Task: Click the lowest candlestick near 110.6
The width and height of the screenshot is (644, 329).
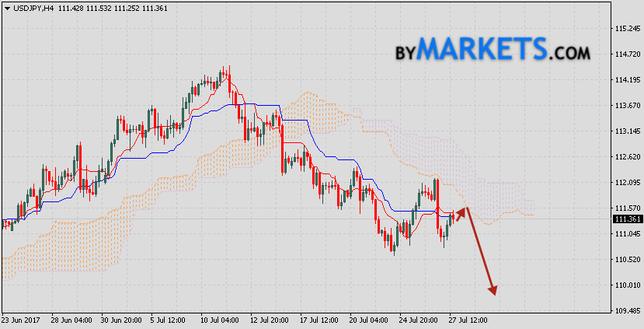Action: [x=394, y=247]
